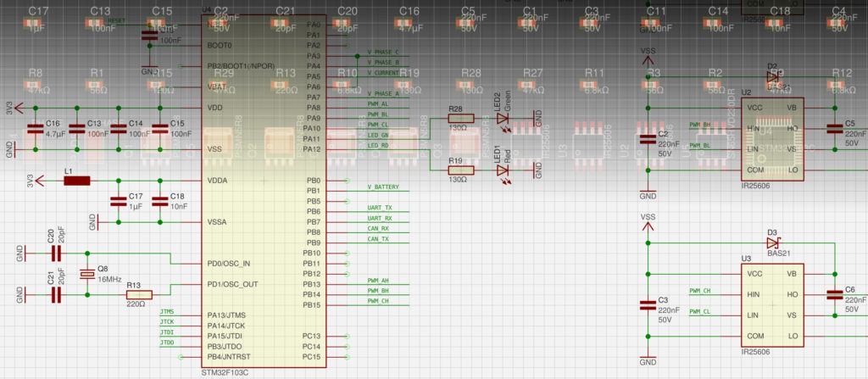The image size is (868, 379).
Task: Click the PWM_AH net label on PB13
Action: coord(378,281)
